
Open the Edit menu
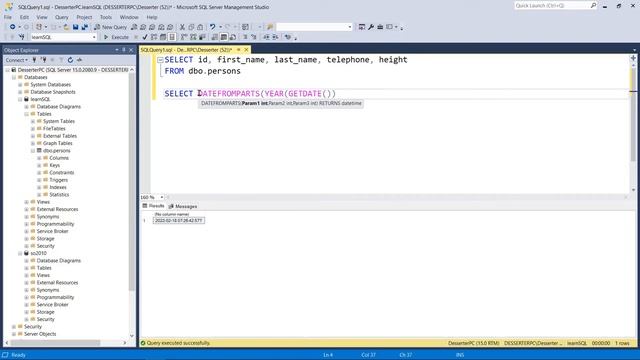point(24,17)
